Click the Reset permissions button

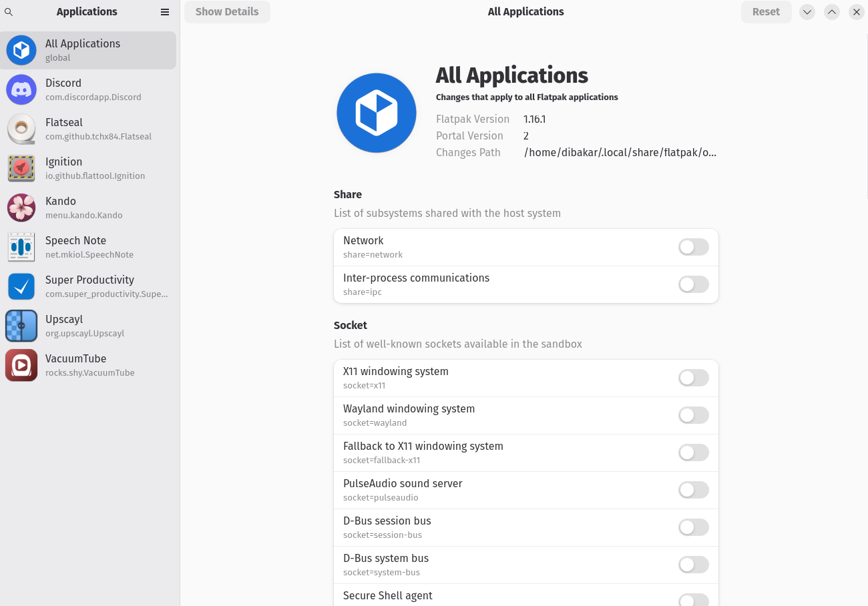pos(766,11)
